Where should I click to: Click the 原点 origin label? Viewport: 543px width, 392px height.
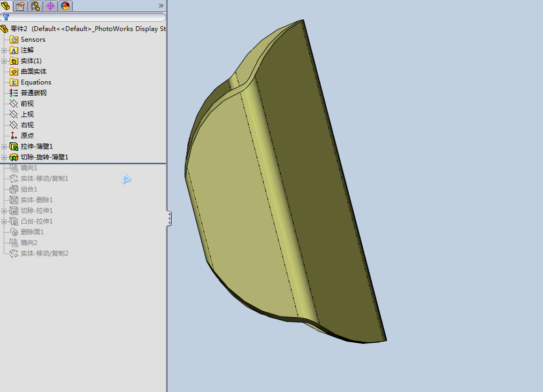click(27, 136)
